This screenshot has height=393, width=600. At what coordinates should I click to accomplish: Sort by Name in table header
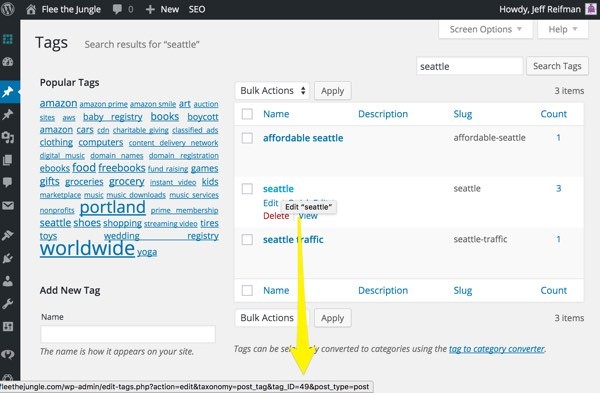click(276, 114)
